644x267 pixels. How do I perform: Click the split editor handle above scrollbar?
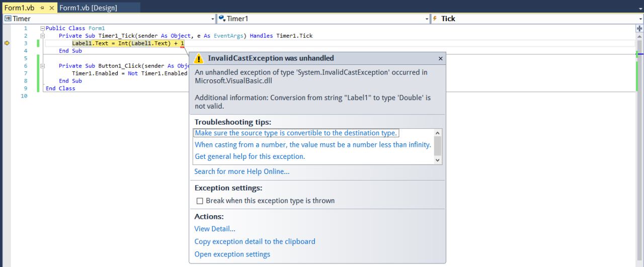(640, 29)
